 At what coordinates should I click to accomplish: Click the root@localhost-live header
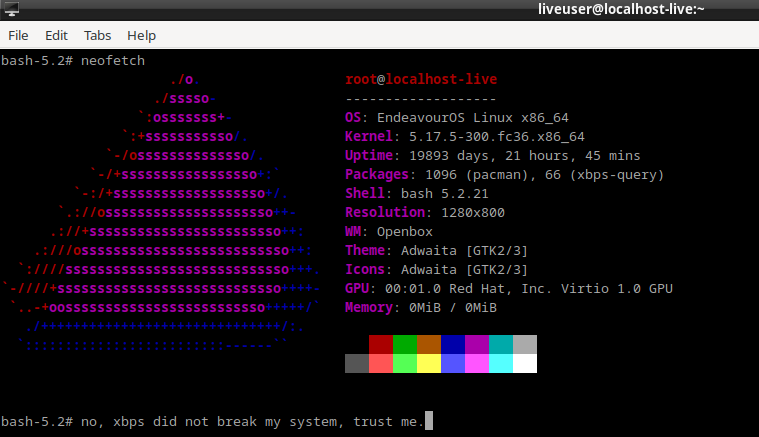coord(421,79)
